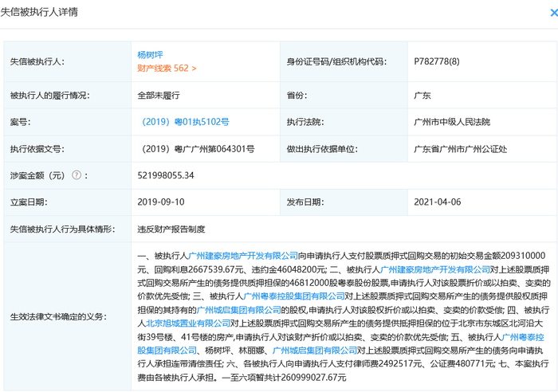558x392 pixels.
Task: Open case number (2019)粤01执5102号
Action: coord(185,122)
